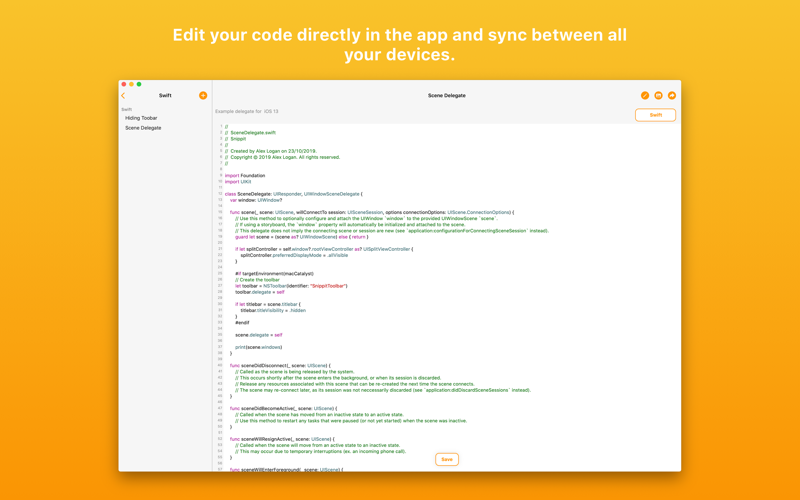
Task: Go back using the orange chevron
Action: [123, 95]
